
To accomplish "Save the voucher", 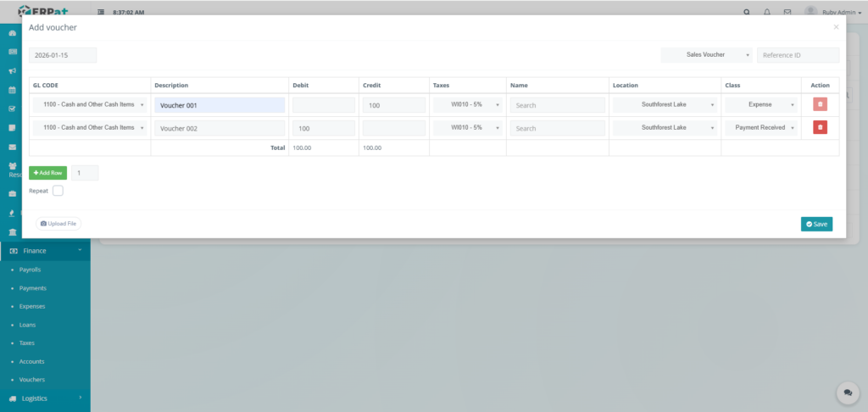I will point(816,224).
